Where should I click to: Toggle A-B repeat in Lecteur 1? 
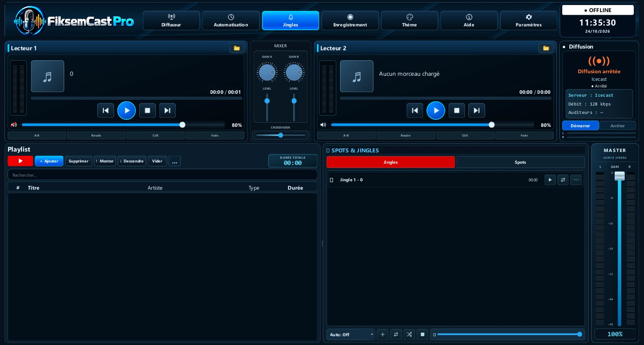pyautogui.click(x=37, y=136)
